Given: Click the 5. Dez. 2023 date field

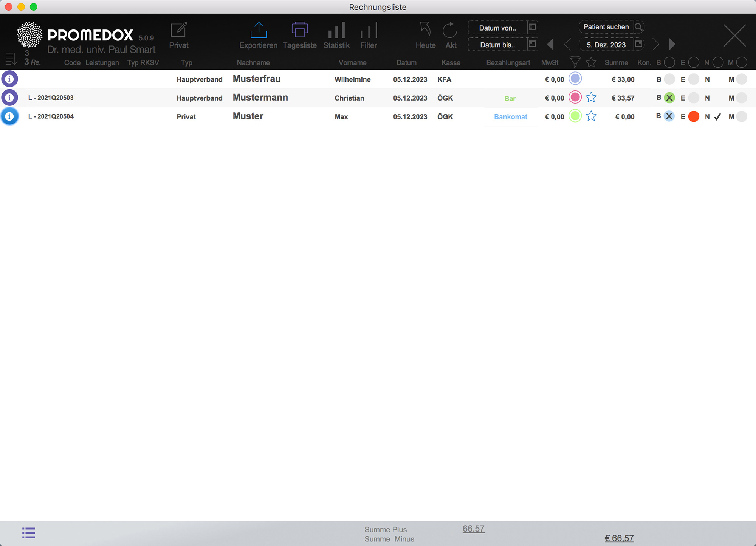Looking at the screenshot, I should (x=606, y=45).
